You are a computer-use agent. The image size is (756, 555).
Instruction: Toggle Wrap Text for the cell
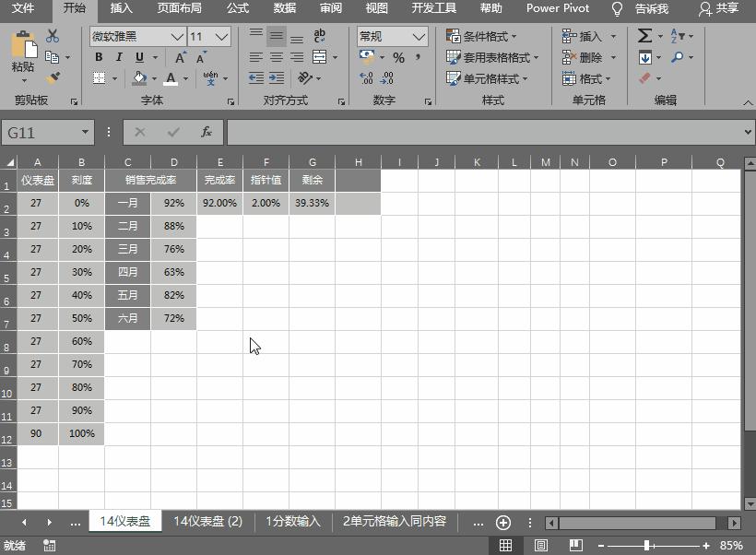pyautogui.click(x=319, y=36)
